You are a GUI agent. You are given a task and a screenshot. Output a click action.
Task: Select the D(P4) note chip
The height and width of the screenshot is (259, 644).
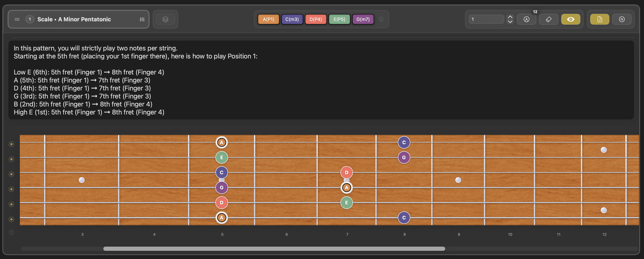click(x=316, y=19)
